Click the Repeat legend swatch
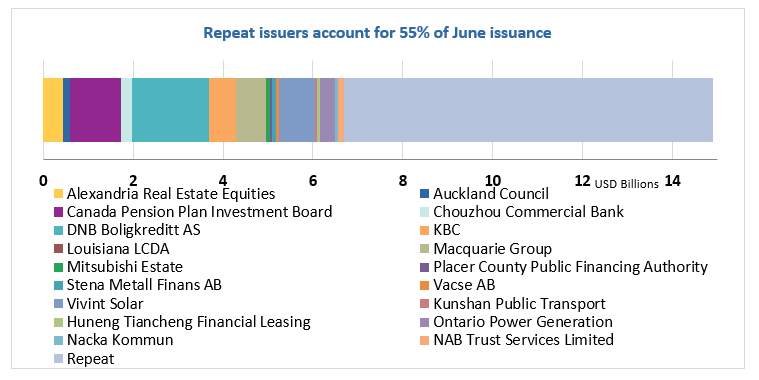This screenshot has height=380, width=759. coord(58,359)
